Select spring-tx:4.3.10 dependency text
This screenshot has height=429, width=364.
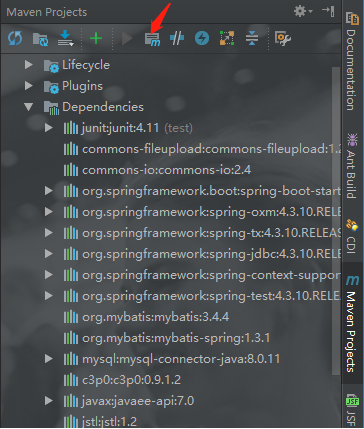point(211,233)
